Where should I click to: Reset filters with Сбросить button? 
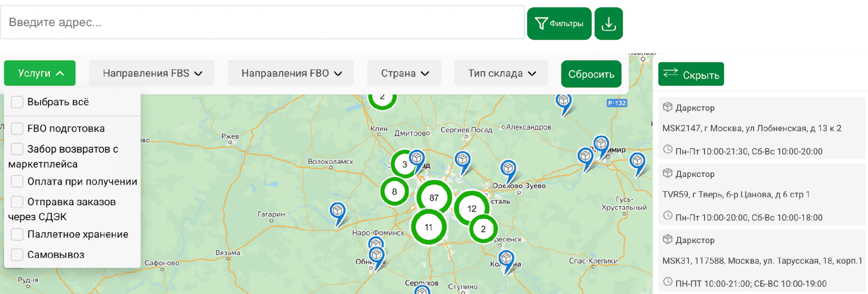[591, 74]
